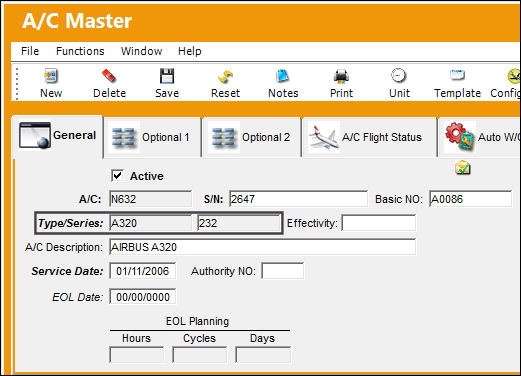The image size is (521, 376).
Task: Open the Help menu
Action: coord(190,51)
